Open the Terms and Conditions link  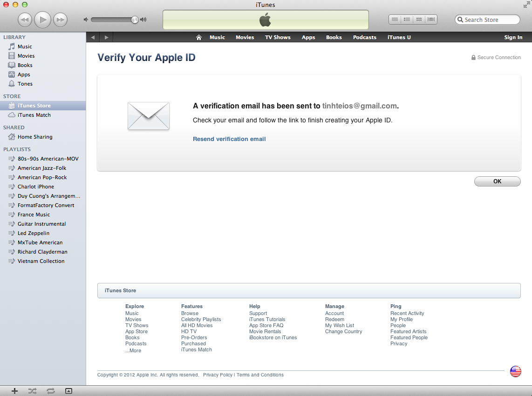point(260,375)
